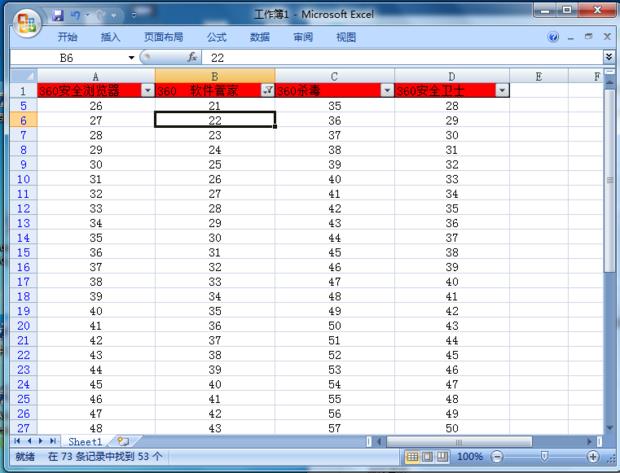Open filter dropdown for 360安全卫士 column
620x473 pixels.
(502, 90)
